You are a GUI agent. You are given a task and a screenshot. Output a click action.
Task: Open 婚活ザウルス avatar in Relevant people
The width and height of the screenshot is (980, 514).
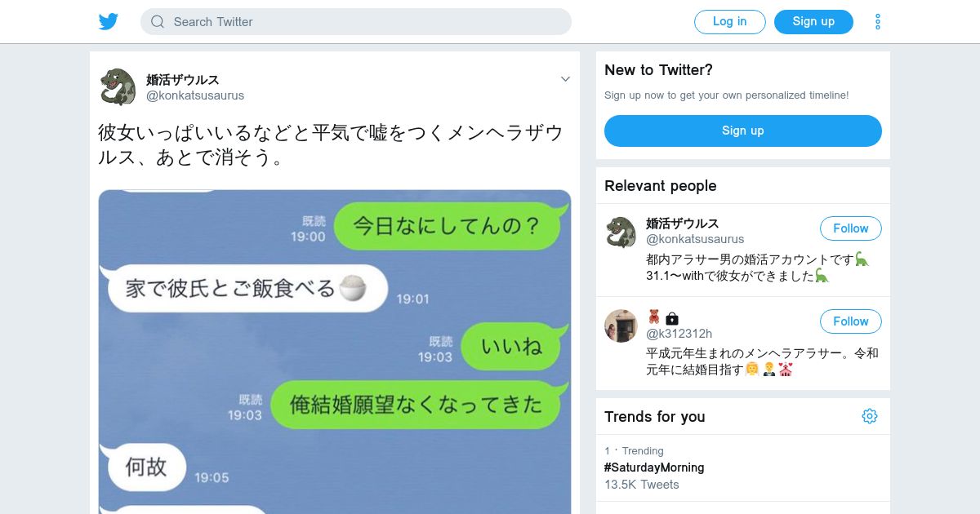pos(621,233)
